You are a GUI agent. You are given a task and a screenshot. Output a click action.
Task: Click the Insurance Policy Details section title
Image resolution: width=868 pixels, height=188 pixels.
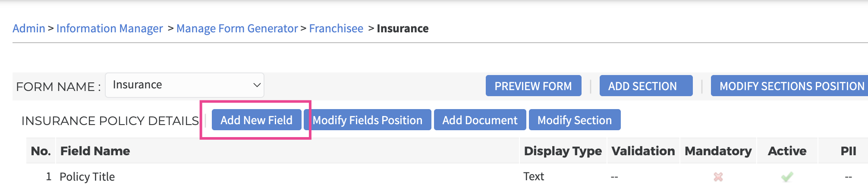[110, 121]
